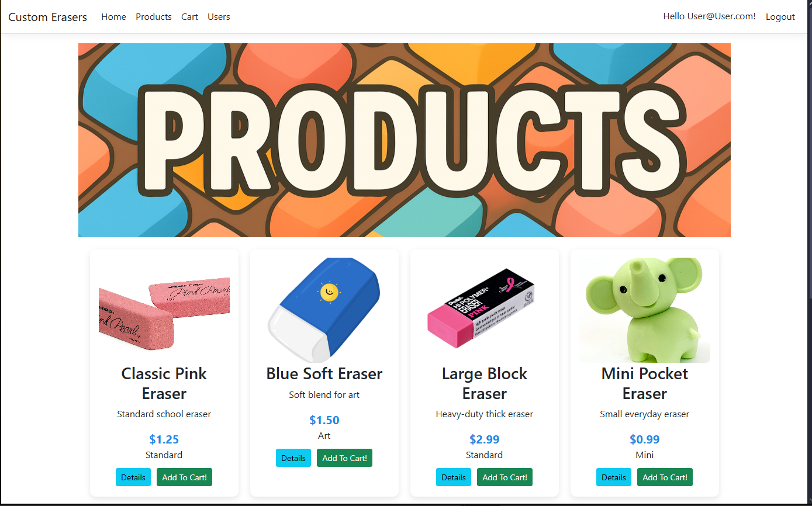
Task: Add Blue Soft Eraser to cart
Action: click(x=344, y=458)
